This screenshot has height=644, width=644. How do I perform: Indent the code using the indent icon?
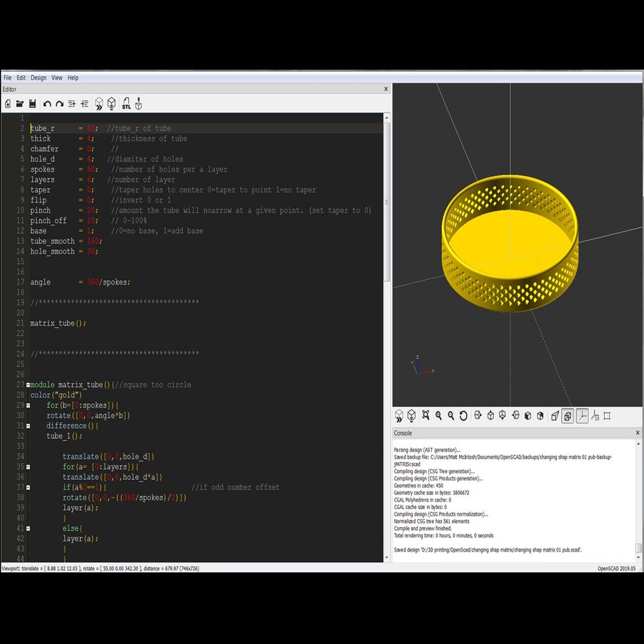(x=84, y=104)
